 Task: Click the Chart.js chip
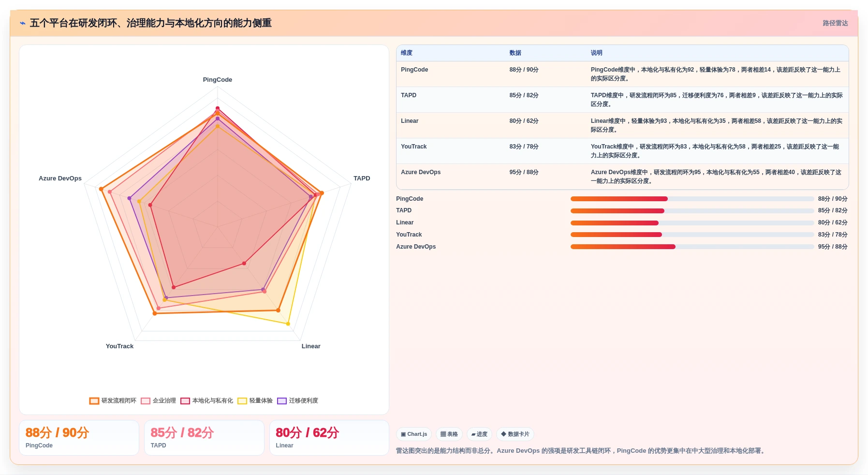pyautogui.click(x=414, y=434)
